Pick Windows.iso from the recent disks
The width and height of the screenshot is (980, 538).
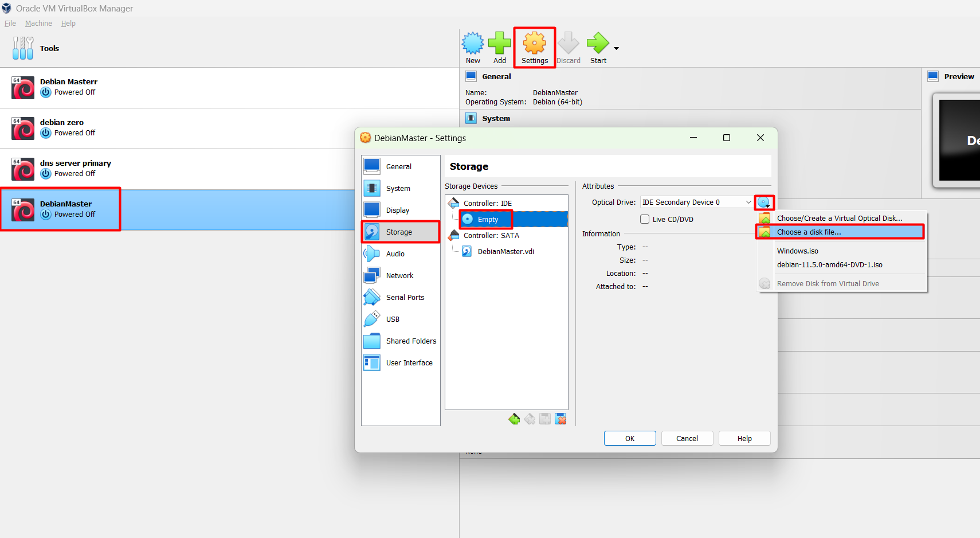pos(842,251)
